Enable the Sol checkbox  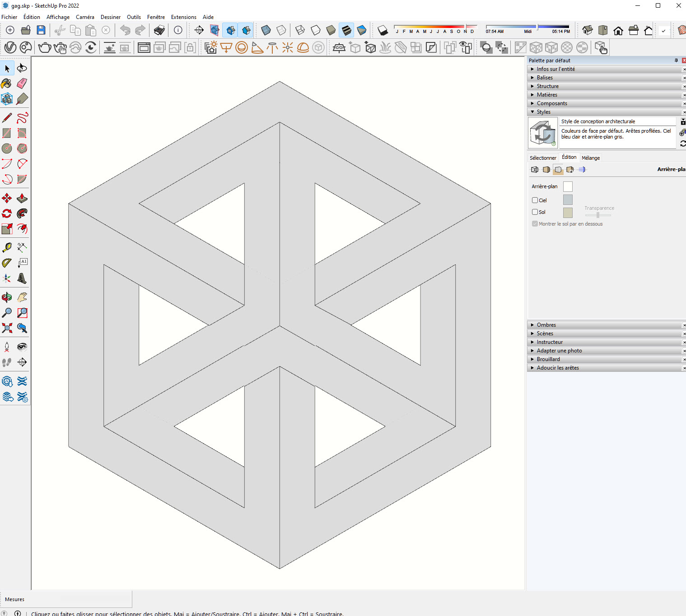point(535,212)
